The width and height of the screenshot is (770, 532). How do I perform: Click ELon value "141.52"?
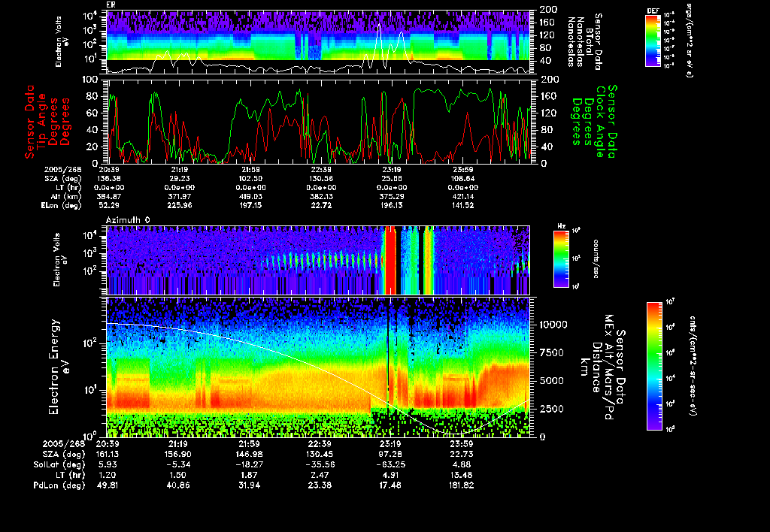462,206
